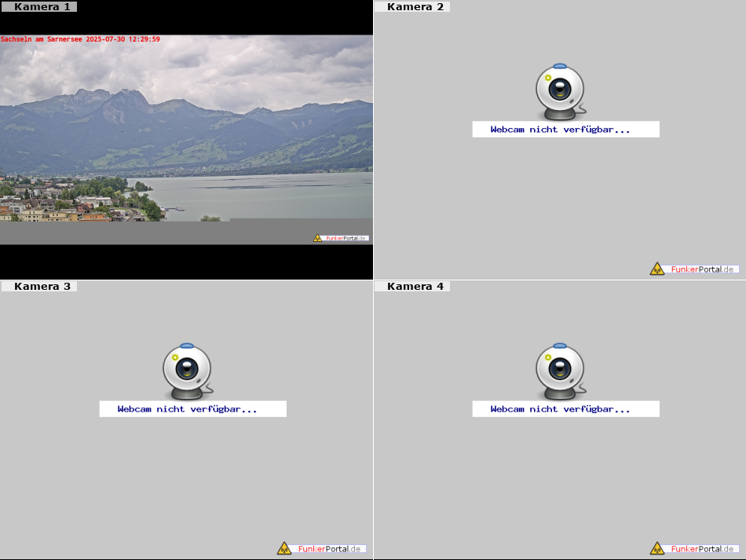Click the Kamera 2 label
Screen dimensions: 746x560
pyautogui.click(x=412, y=6)
